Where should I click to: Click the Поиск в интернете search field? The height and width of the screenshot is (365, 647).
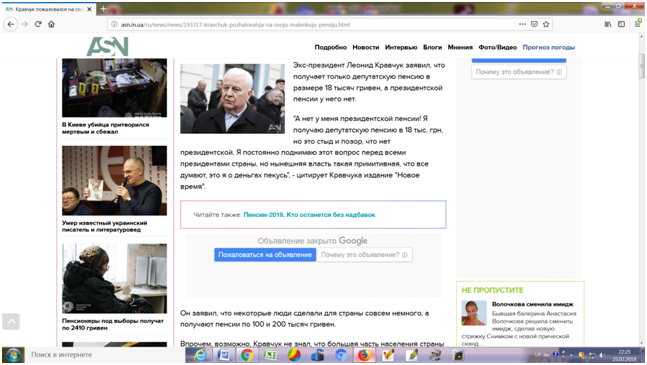tap(105, 355)
